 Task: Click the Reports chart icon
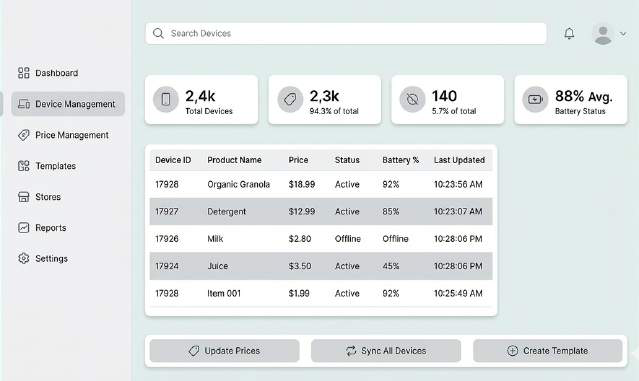click(24, 228)
